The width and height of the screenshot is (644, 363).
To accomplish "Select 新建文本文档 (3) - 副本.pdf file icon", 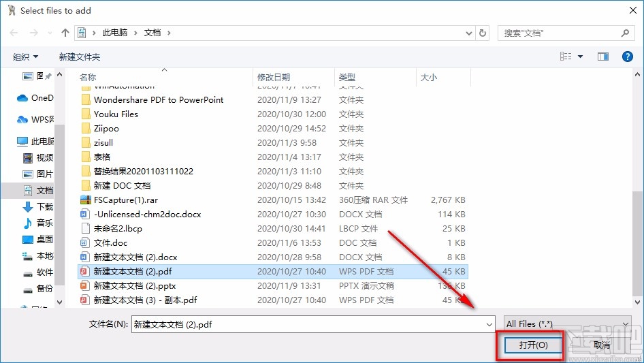I will click(x=84, y=300).
